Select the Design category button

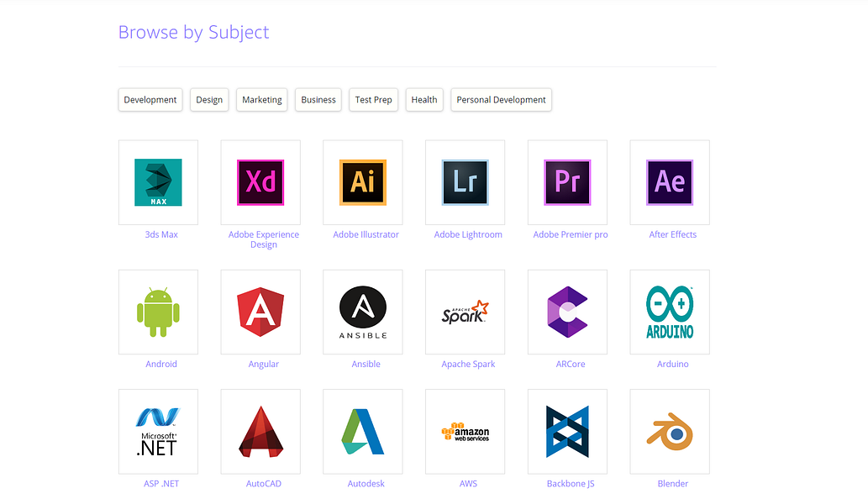(x=209, y=100)
